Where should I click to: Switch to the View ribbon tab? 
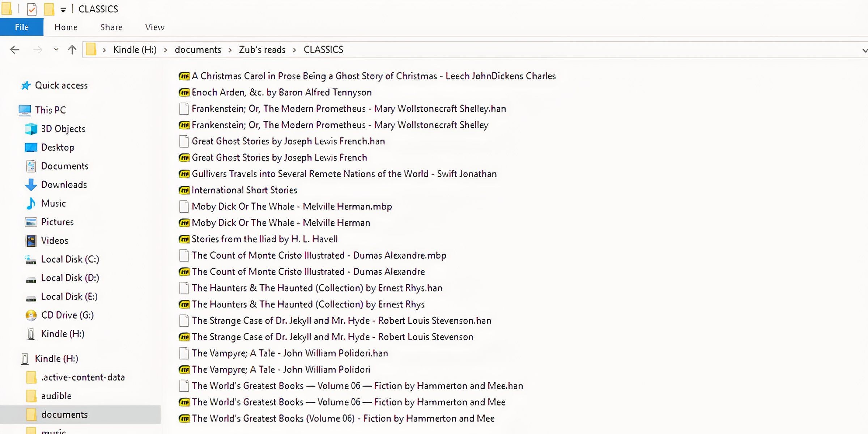pyautogui.click(x=155, y=27)
